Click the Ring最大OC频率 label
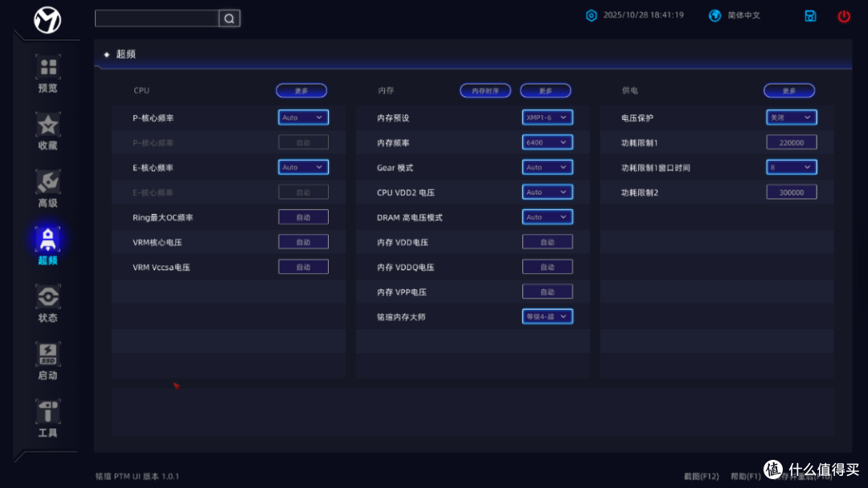Image resolution: width=868 pixels, height=488 pixels. (x=162, y=218)
